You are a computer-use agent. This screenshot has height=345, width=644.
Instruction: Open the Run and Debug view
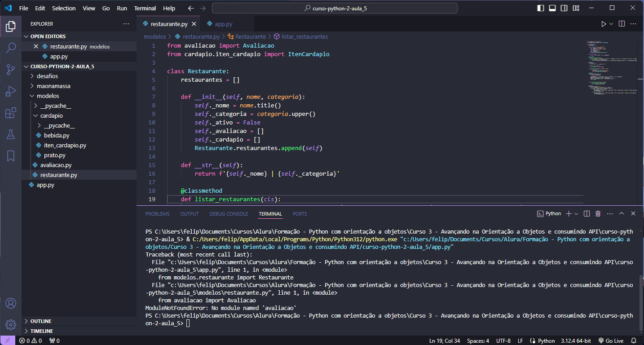[x=11, y=91]
